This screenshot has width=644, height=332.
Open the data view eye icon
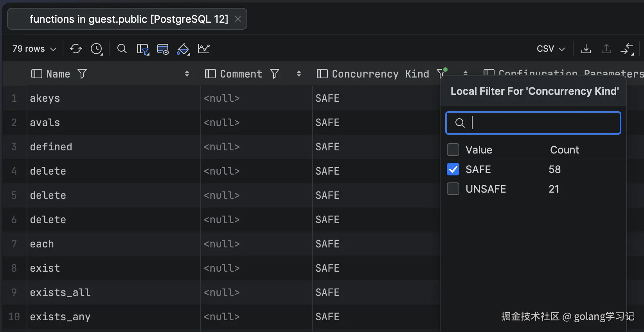(x=163, y=49)
